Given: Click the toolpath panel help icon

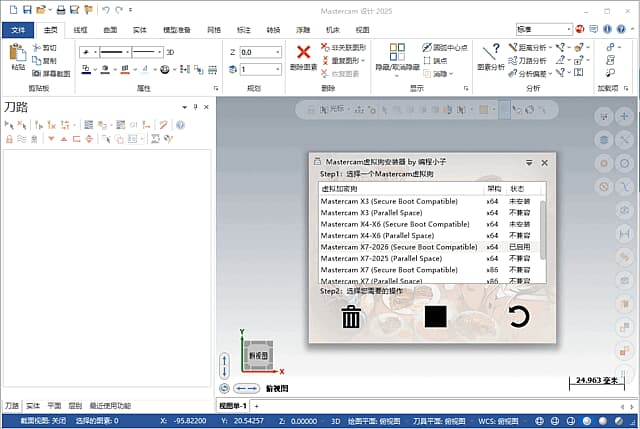Looking at the screenshot, I should pos(180,125).
